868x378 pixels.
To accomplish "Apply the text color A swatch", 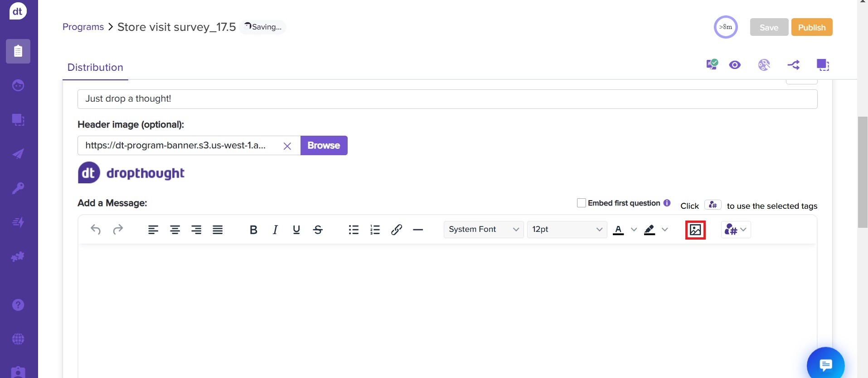I will tap(618, 230).
